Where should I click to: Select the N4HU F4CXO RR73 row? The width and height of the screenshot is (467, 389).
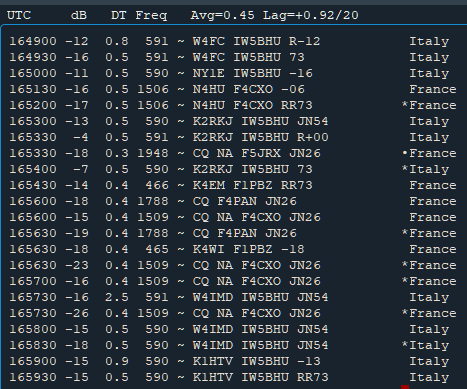tap(233, 105)
